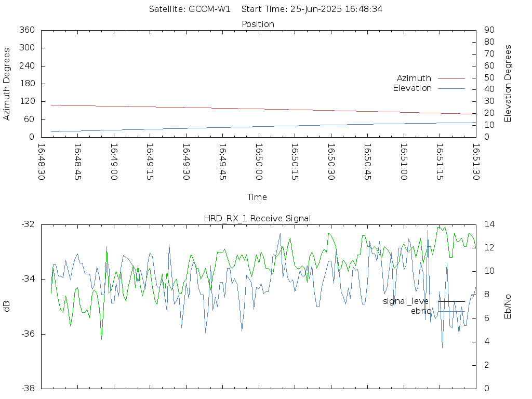532x399 pixels.
Task: Click the red Azimuth legend line sample
Action: (x=451, y=79)
